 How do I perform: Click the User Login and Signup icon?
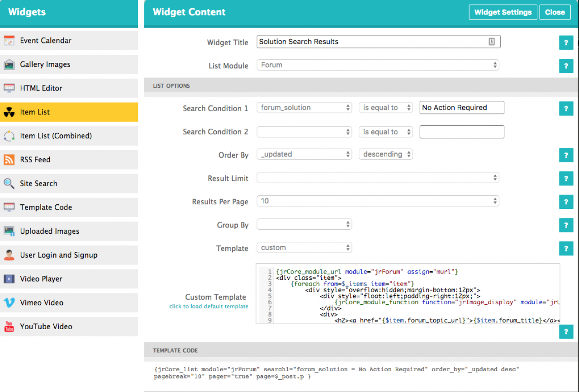tap(9, 255)
